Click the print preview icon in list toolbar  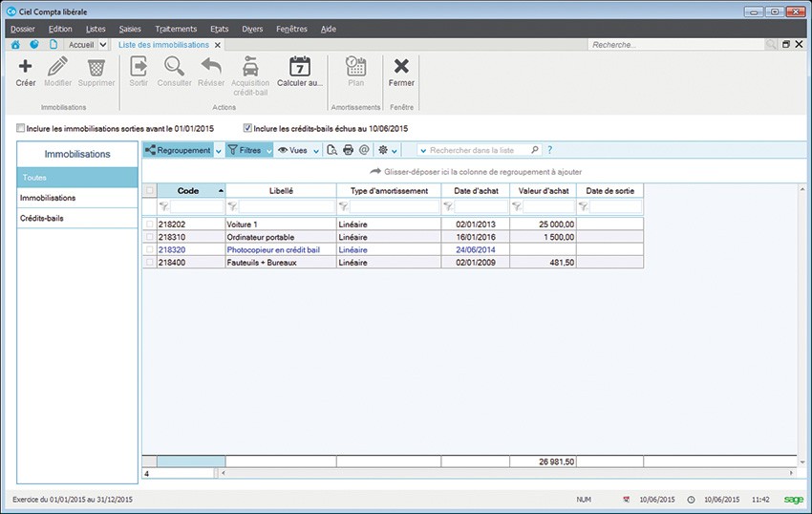pyautogui.click(x=331, y=150)
